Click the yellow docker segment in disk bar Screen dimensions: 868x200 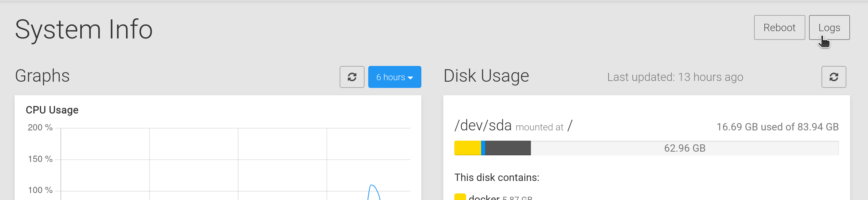point(468,148)
